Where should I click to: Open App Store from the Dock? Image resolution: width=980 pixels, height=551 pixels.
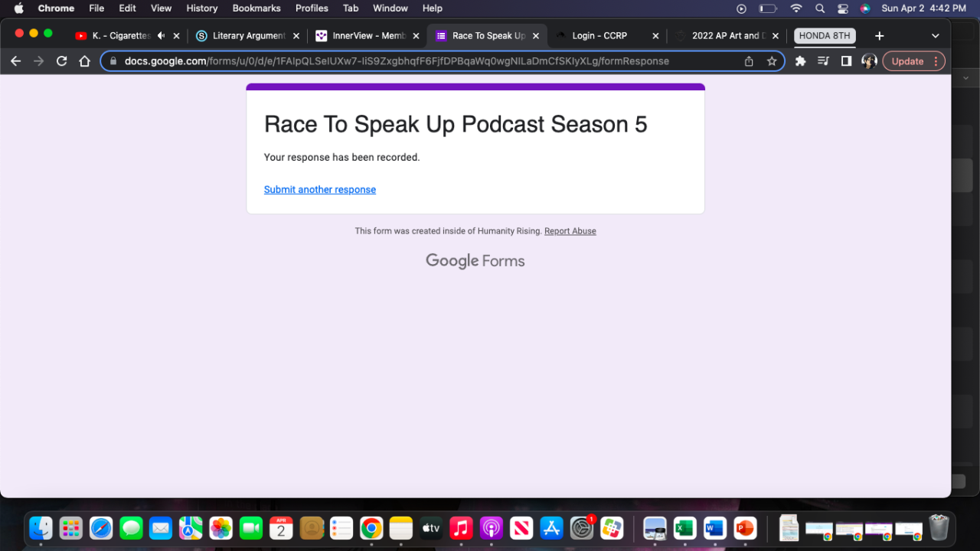pos(551,528)
